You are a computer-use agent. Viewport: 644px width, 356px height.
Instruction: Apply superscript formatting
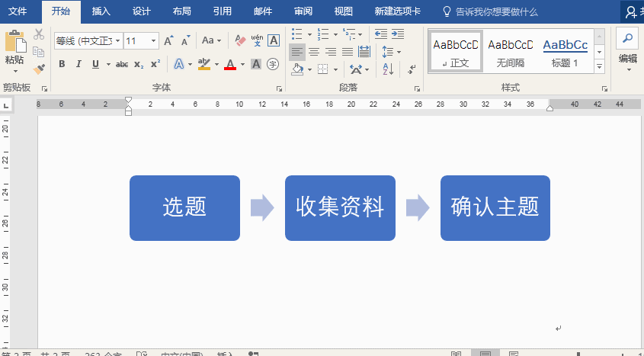pyautogui.click(x=155, y=64)
